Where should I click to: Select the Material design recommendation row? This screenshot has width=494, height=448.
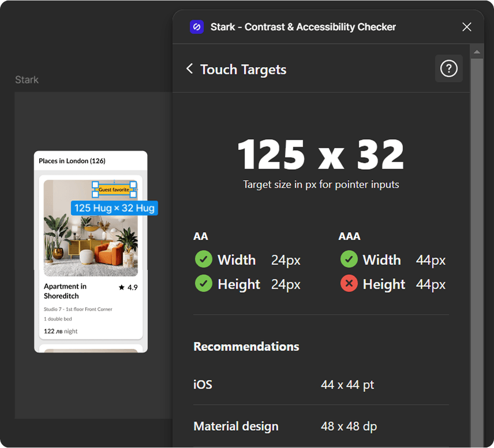pyautogui.click(x=320, y=427)
